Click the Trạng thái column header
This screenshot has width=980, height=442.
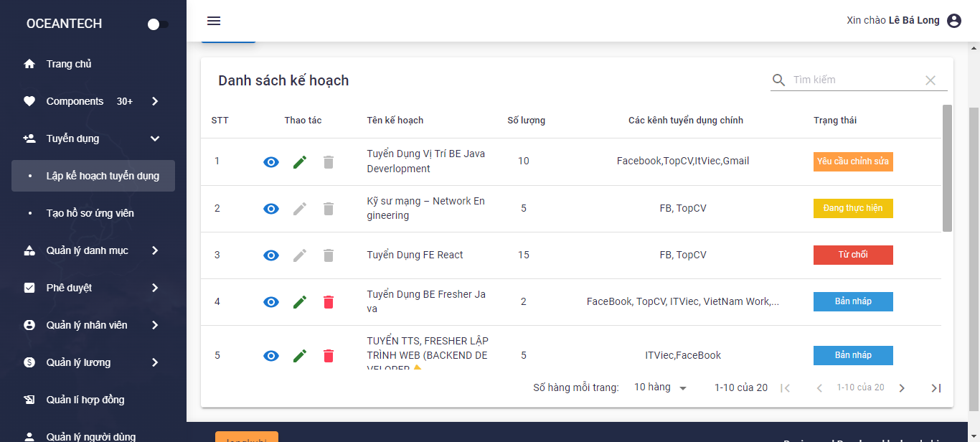click(x=835, y=121)
